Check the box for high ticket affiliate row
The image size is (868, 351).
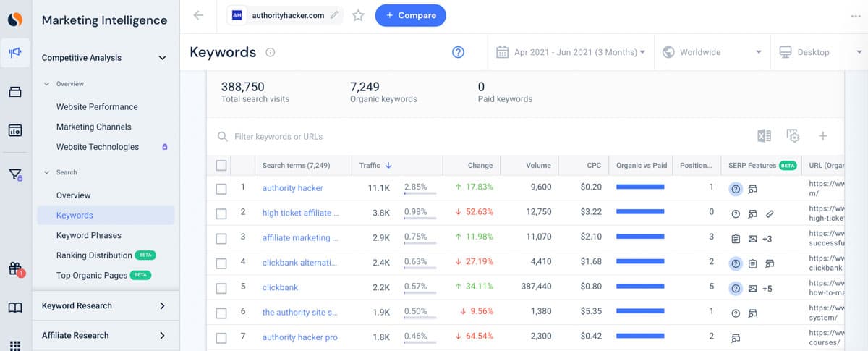221,213
